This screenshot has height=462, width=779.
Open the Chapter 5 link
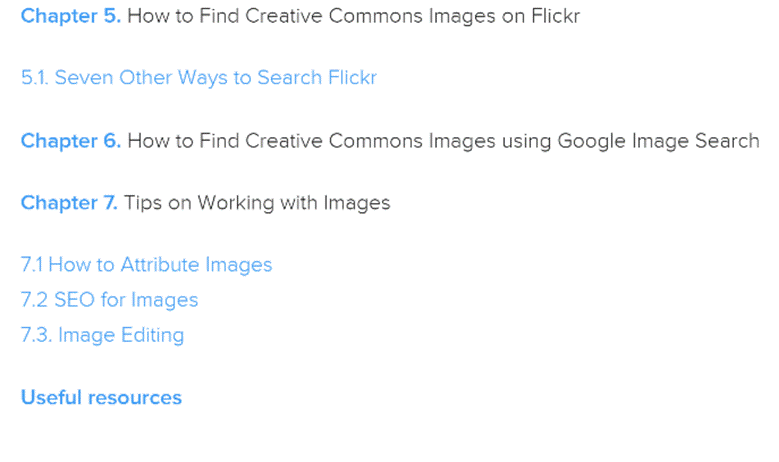(70, 16)
